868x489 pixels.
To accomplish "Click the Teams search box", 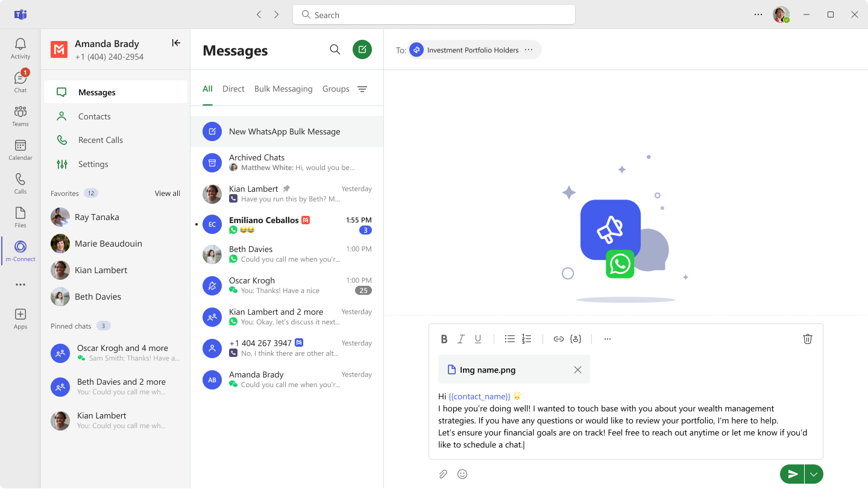I will click(x=434, y=14).
